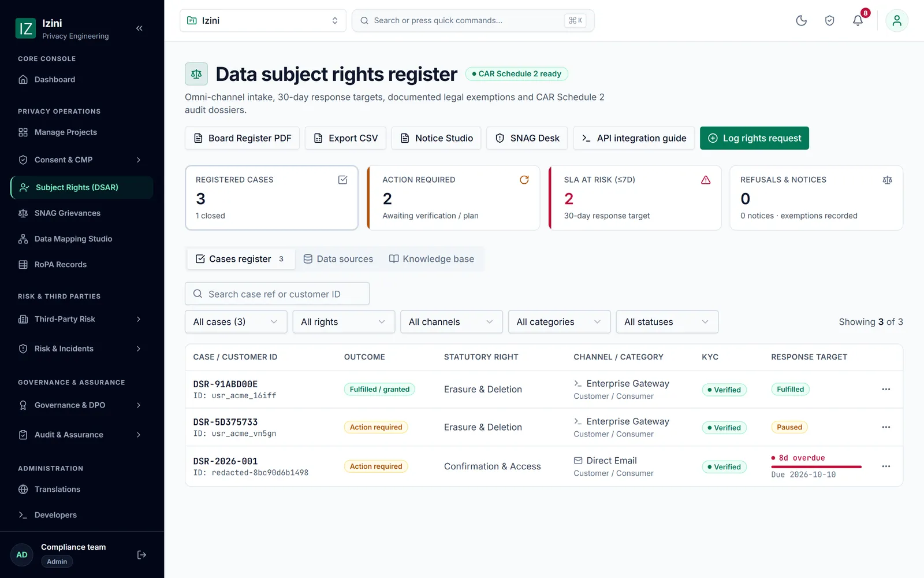Open the All categories filter dropdown
Screen dimensions: 924x578
click(x=559, y=322)
